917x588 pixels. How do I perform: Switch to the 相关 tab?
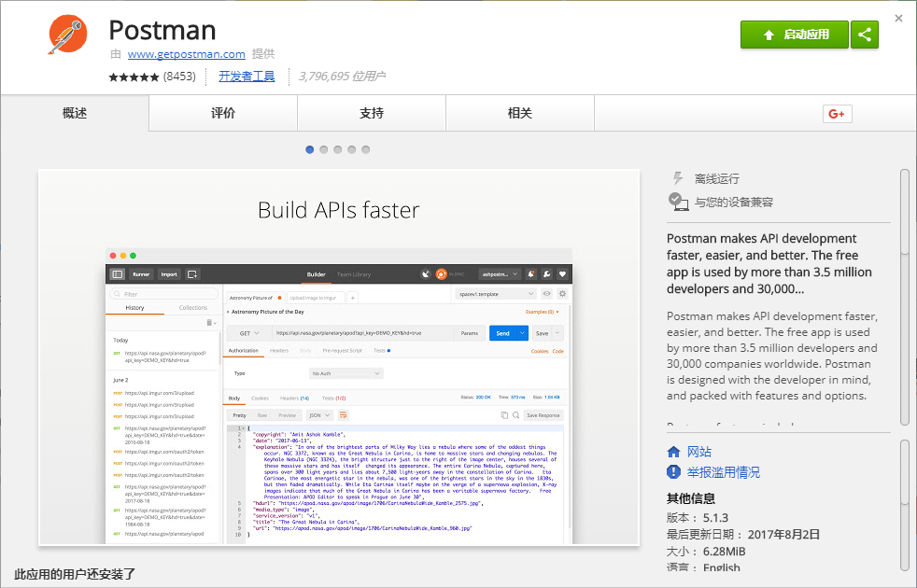coord(520,113)
